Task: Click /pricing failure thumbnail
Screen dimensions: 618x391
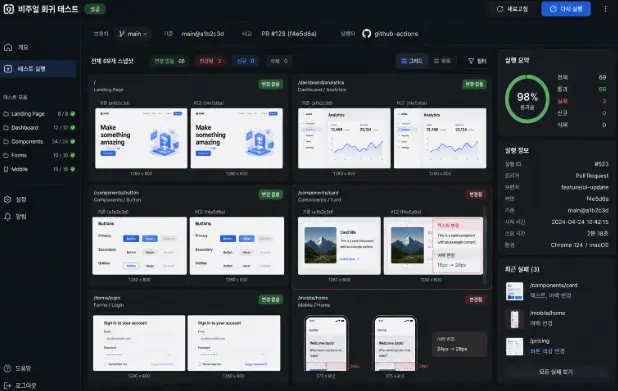Action: click(x=514, y=346)
